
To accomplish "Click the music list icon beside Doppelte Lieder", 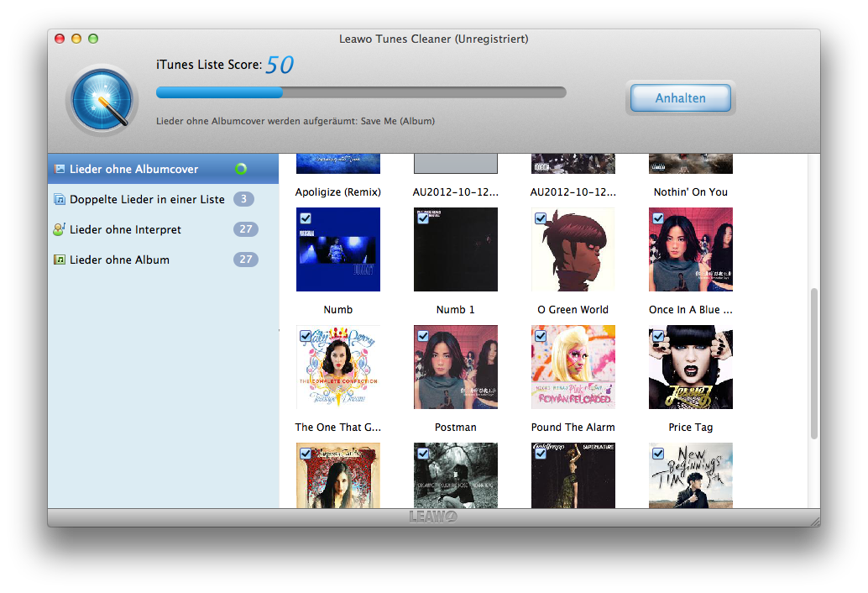I will (x=59, y=199).
